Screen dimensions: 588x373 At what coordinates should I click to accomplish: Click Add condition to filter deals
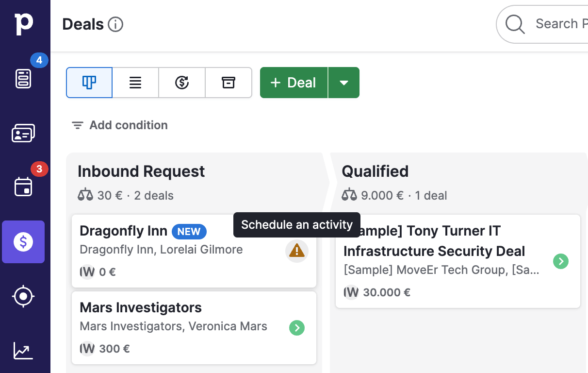(x=119, y=125)
